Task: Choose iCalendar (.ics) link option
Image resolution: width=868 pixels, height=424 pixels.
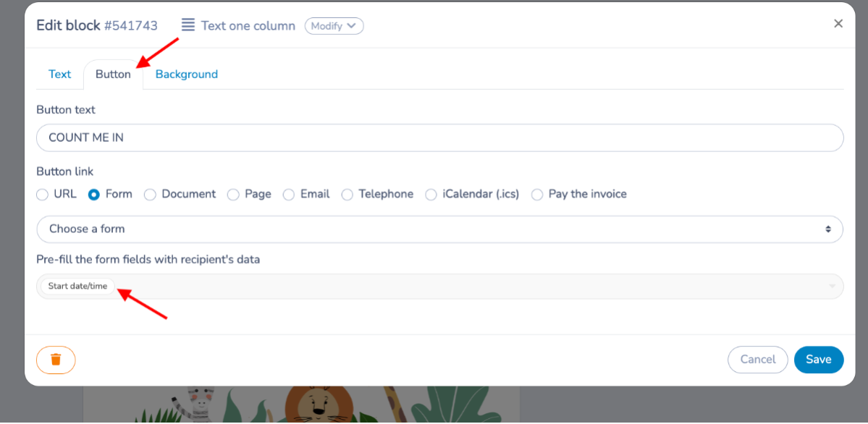Action: coord(431,195)
